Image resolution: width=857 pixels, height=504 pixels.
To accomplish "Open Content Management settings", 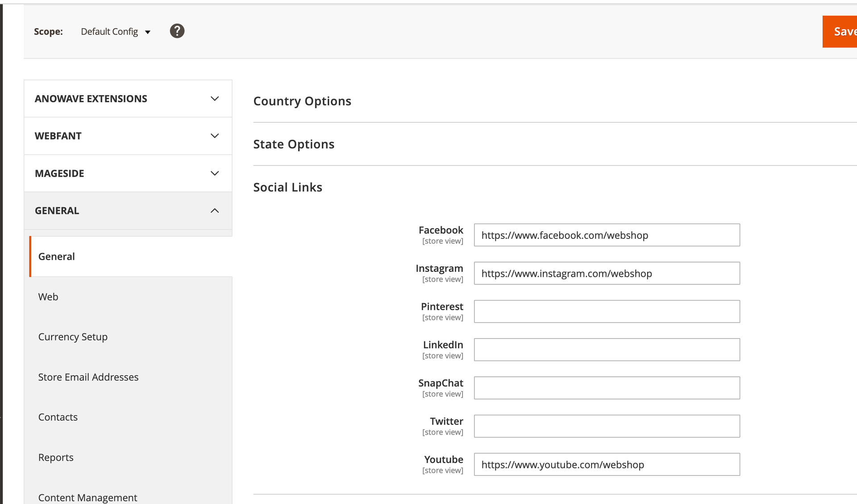I will pyautogui.click(x=87, y=497).
